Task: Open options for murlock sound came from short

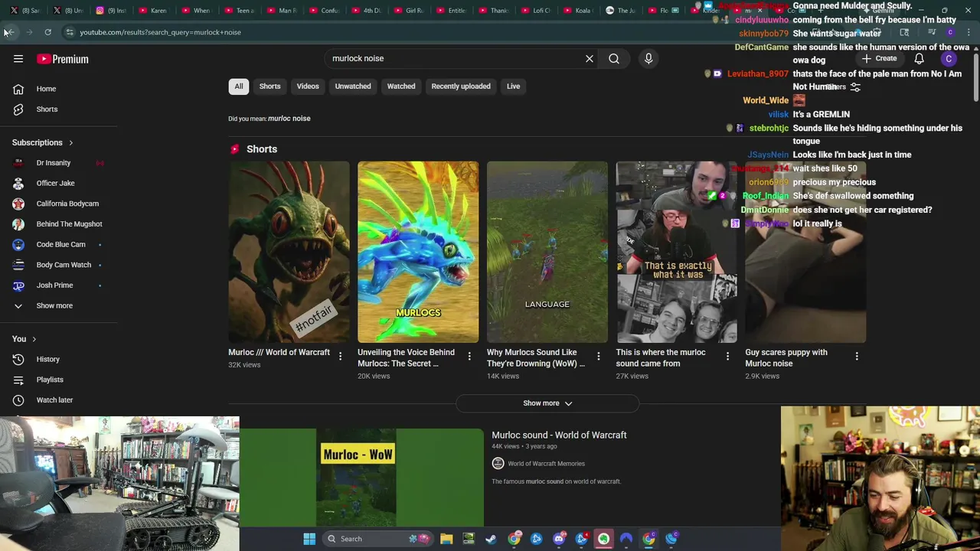Action: pos(727,356)
